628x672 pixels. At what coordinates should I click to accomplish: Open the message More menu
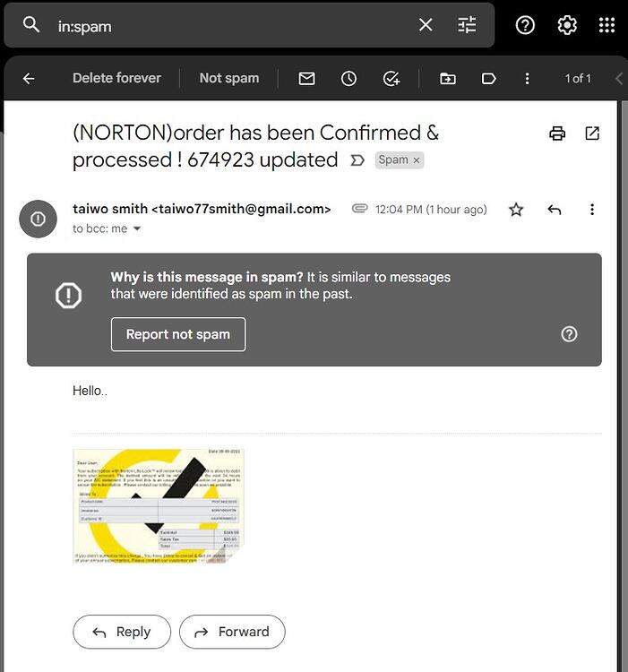click(591, 210)
